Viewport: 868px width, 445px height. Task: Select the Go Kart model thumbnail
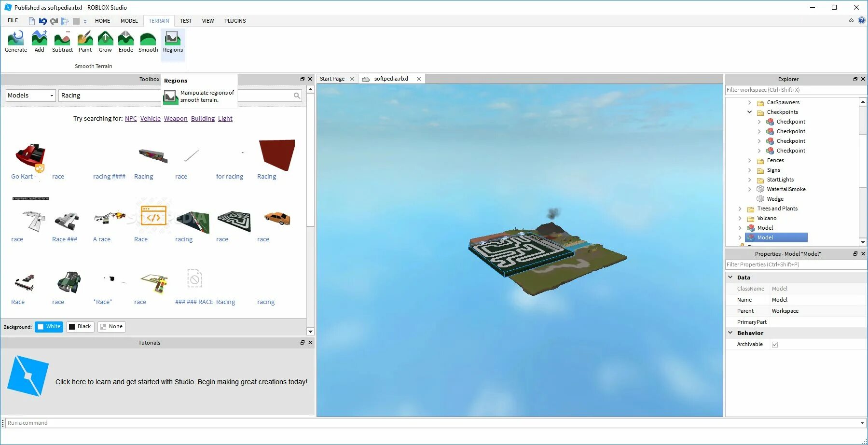click(30, 156)
